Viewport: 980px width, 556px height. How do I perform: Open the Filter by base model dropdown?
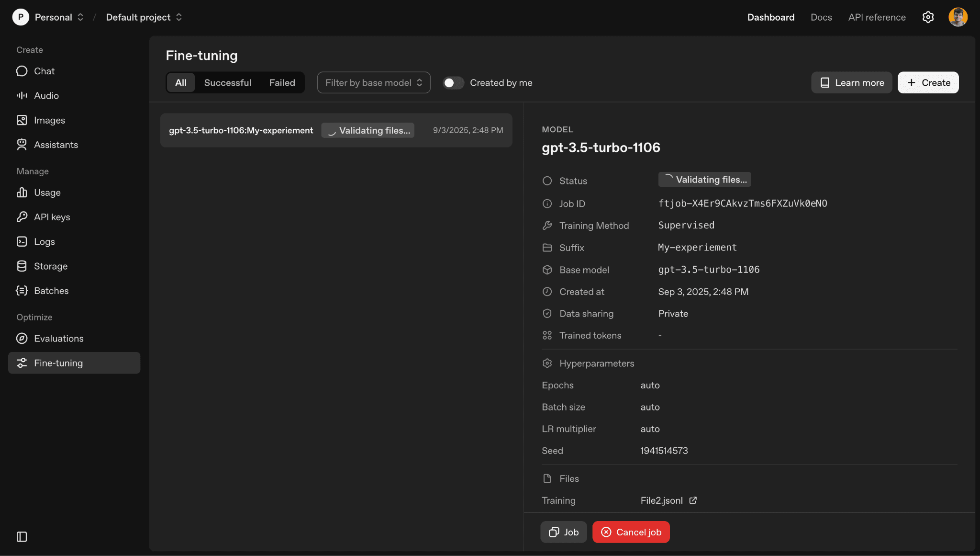(x=373, y=83)
